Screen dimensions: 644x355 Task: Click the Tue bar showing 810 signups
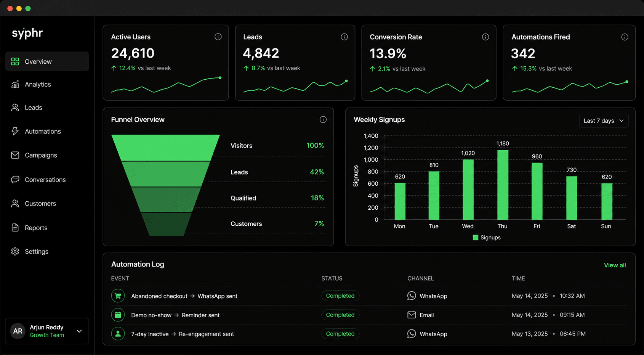(434, 196)
